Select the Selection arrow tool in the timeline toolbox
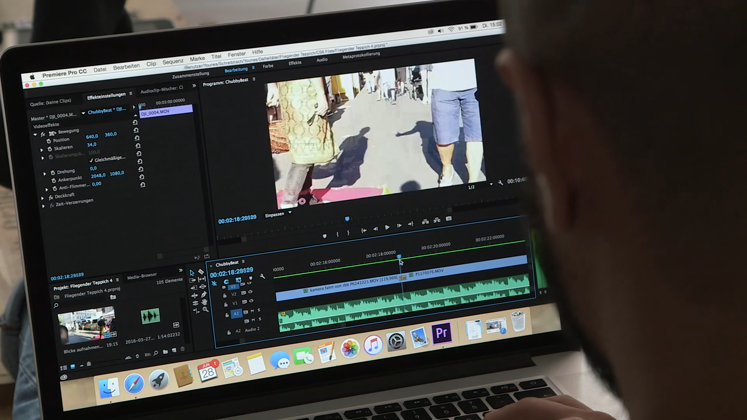 pyautogui.click(x=192, y=272)
